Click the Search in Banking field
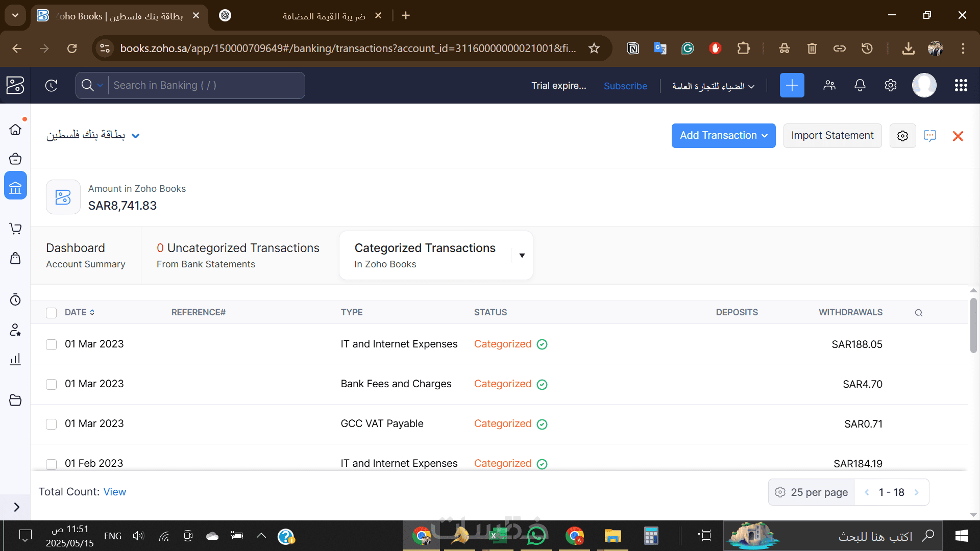The height and width of the screenshot is (551, 980). click(x=204, y=85)
